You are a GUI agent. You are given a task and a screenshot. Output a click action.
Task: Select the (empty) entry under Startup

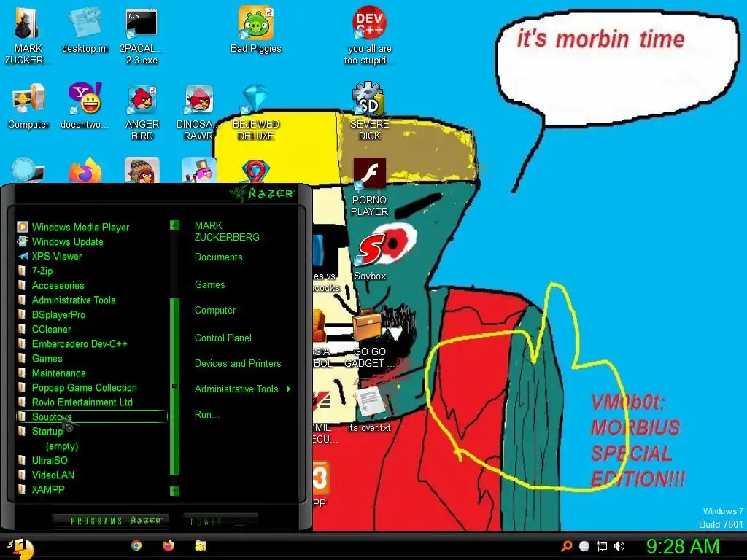coord(62,446)
